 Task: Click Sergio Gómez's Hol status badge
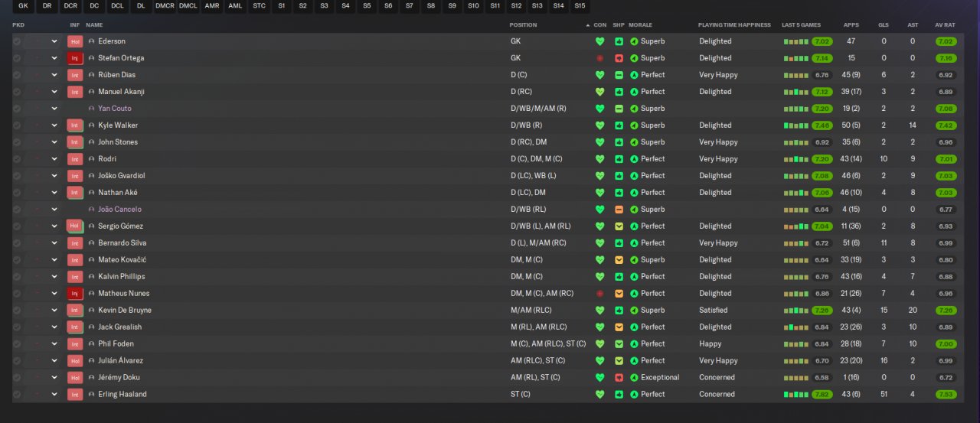pyautogui.click(x=74, y=226)
